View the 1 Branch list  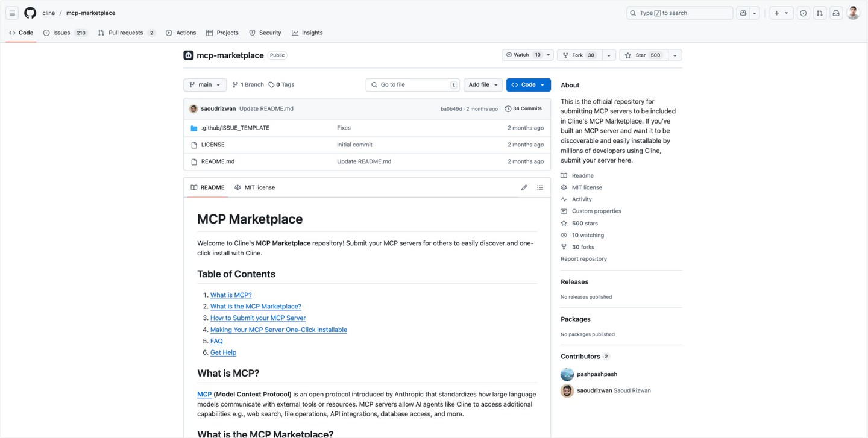coord(248,85)
